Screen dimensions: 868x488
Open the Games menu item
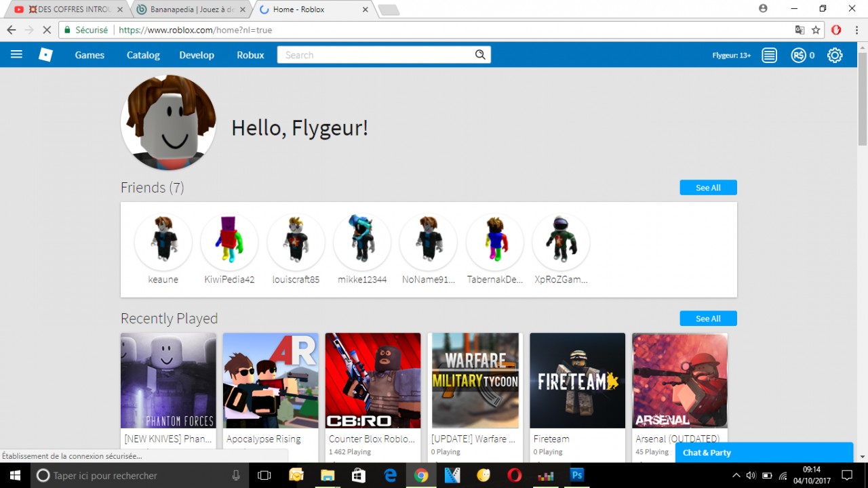click(90, 55)
